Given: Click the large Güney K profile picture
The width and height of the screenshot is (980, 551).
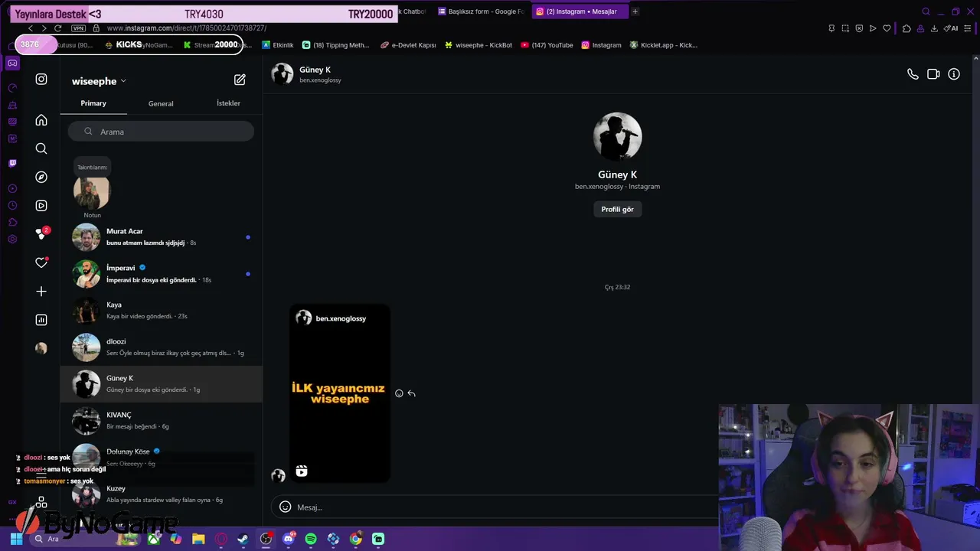Looking at the screenshot, I should [x=617, y=136].
